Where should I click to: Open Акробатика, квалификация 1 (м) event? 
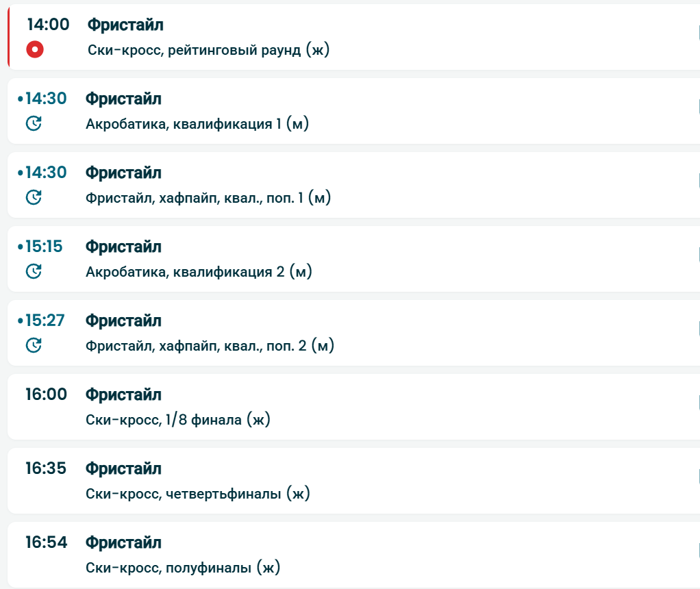[x=197, y=124]
